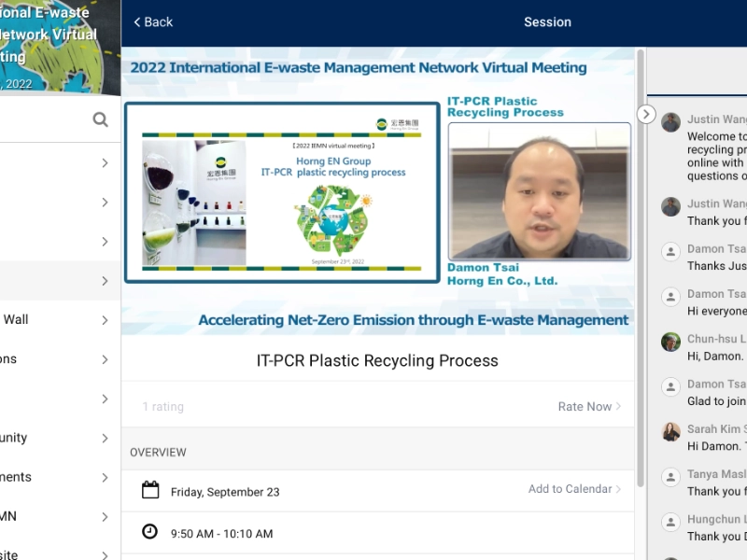Collapse the chat panel with circled arrow

click(x=646, y=114)
